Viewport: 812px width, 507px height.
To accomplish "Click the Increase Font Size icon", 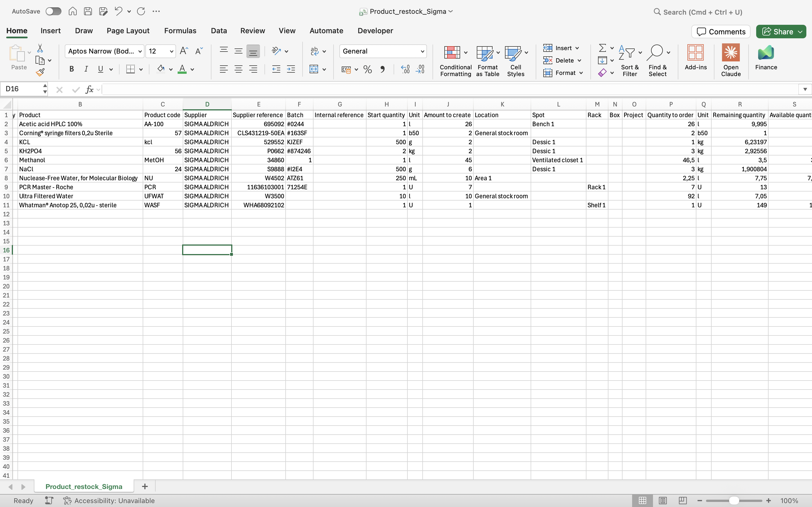I will pos(184,51).
